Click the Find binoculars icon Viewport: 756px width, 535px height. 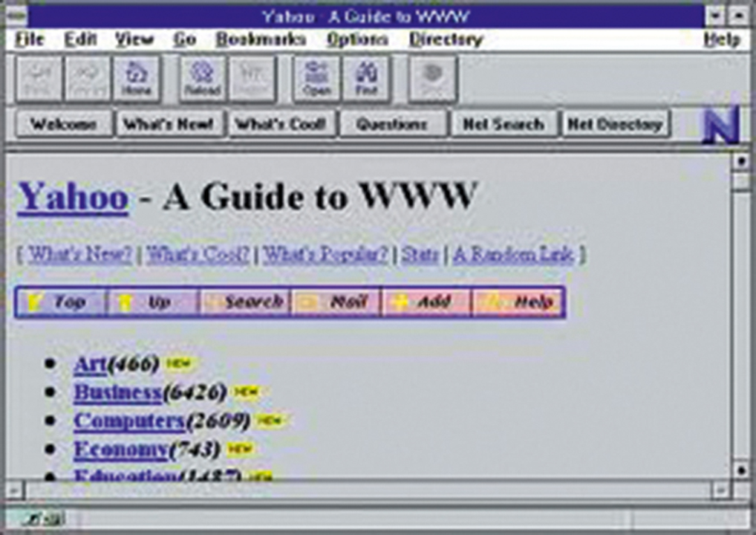(366, 79)
